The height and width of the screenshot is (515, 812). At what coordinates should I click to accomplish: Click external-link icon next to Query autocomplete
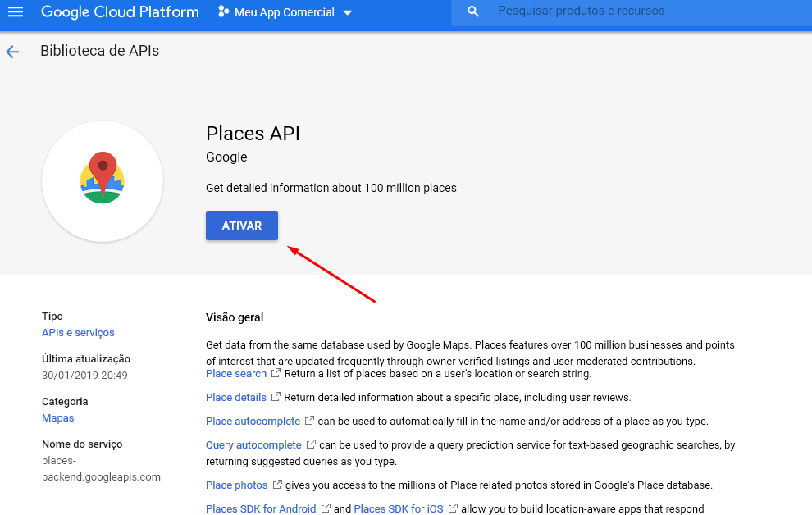click(x=311, y=444)
